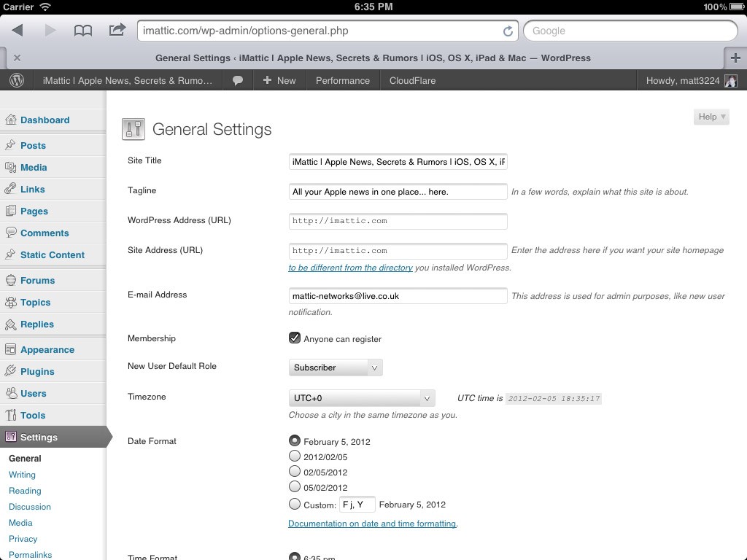747x560 pixels.
Task: Open CloudFlare in the admin bar
Action: tap(413, 80)
